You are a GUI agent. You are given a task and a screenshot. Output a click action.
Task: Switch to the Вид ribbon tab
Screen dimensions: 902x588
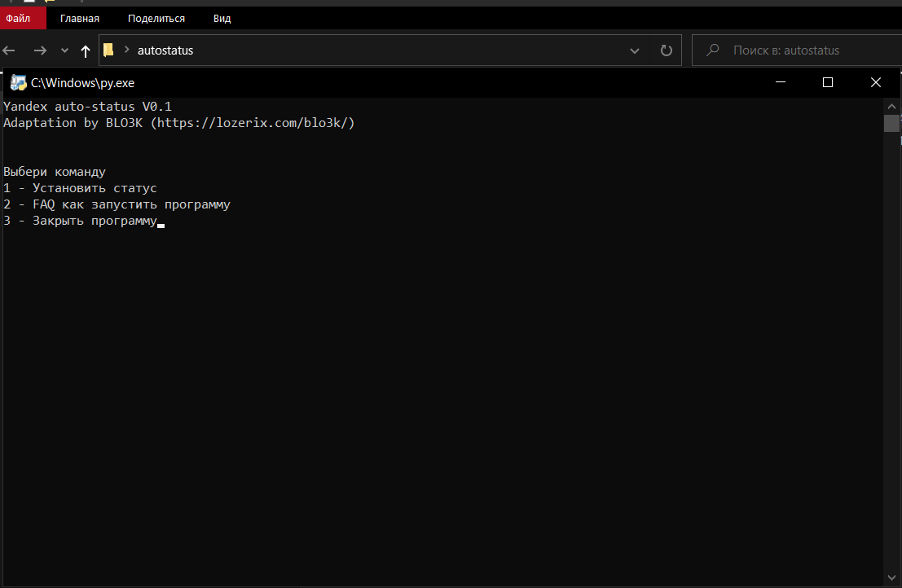coord(222,19)
